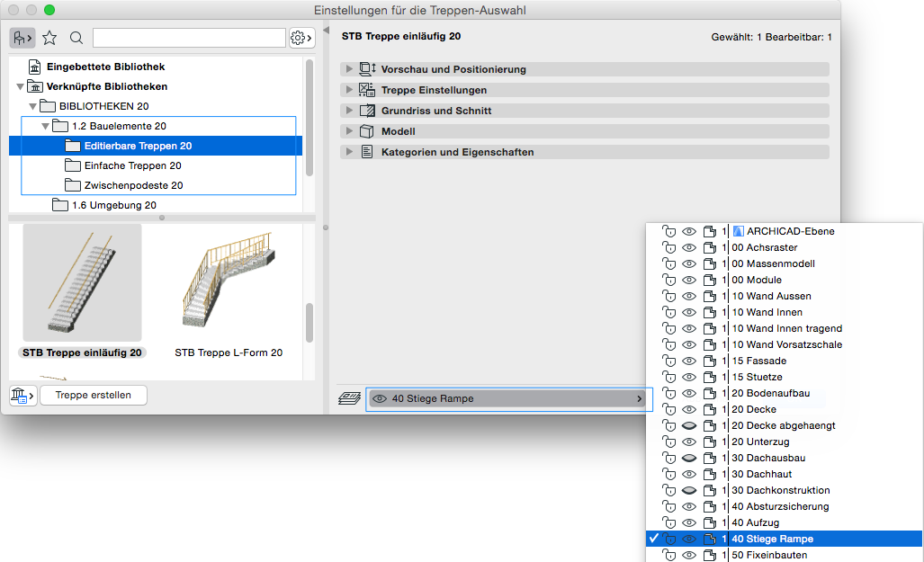Expand Vorschau und Positionierung panel
Viewport: 924px width, 562px height.
(x=349, y=69)
